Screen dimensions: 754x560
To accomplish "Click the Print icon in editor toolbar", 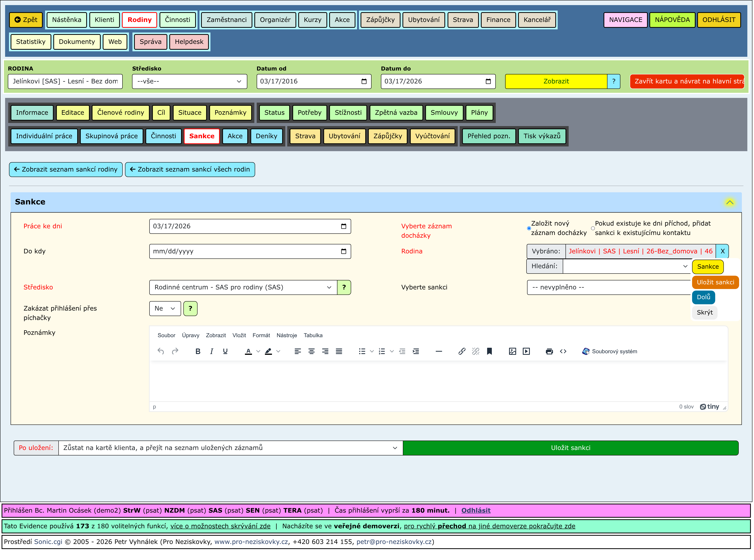I will [549, 351].
